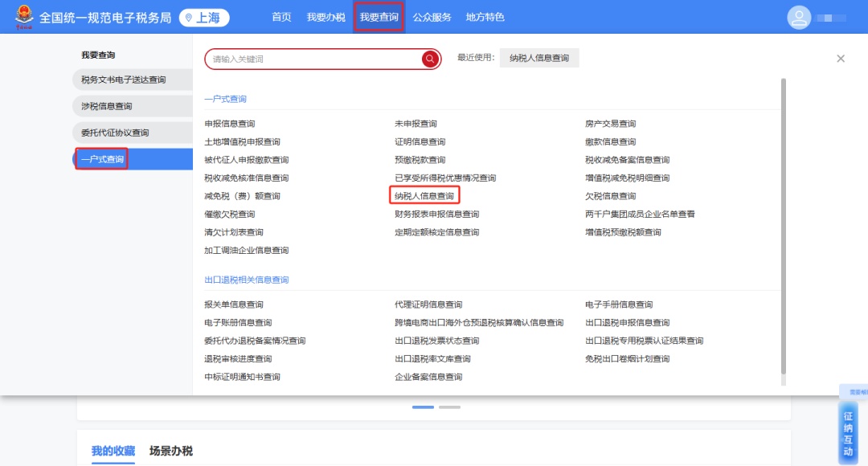Open 申报信息查询 link
The width and height of the screenshot is (868, 466).
pos(230,124)
